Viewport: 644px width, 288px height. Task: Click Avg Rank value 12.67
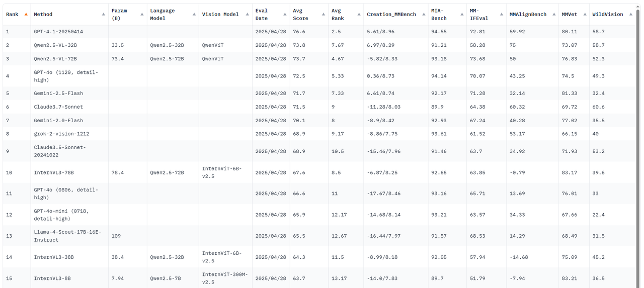click(339, 236)
